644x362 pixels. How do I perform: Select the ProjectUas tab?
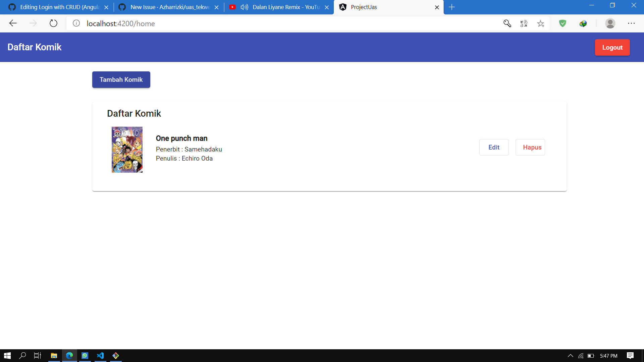coord(389,7)
